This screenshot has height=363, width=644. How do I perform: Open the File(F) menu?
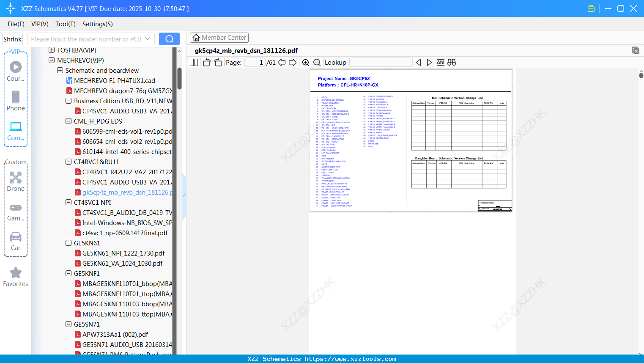16,24
